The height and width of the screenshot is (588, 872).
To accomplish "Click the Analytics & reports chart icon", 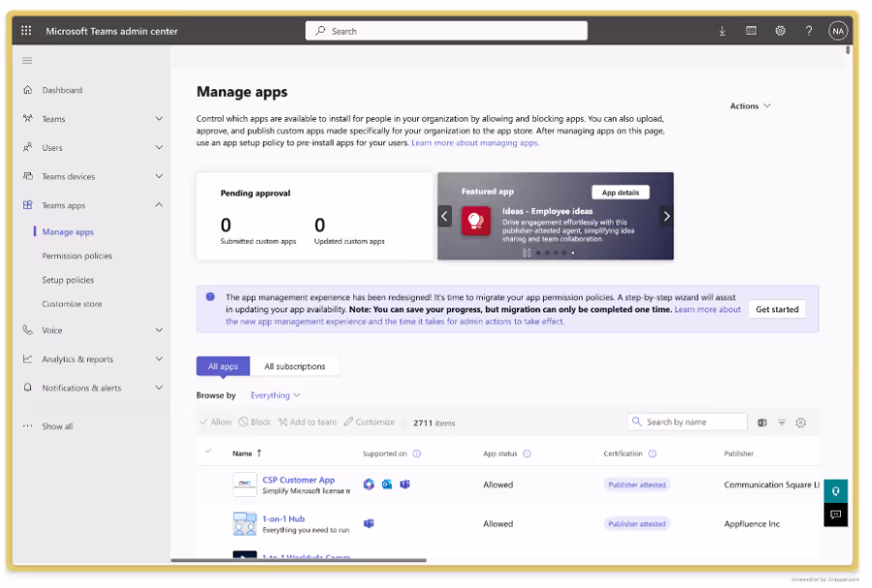I will click(x=28, y=359).
